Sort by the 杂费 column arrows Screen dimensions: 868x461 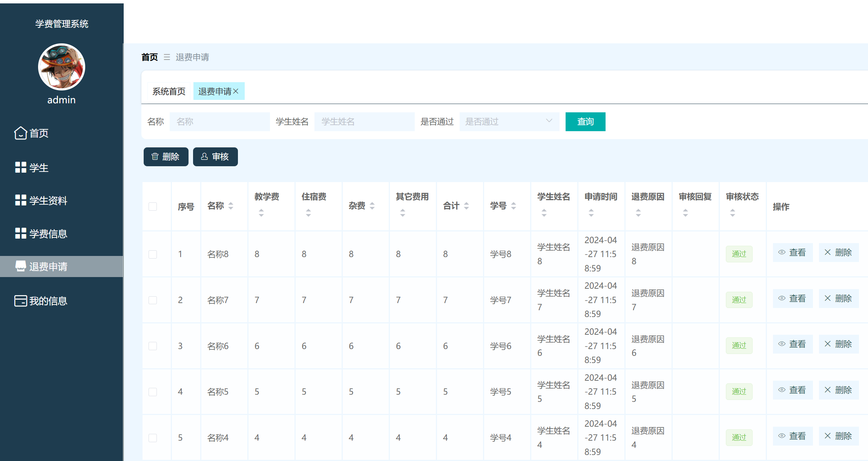372,206
